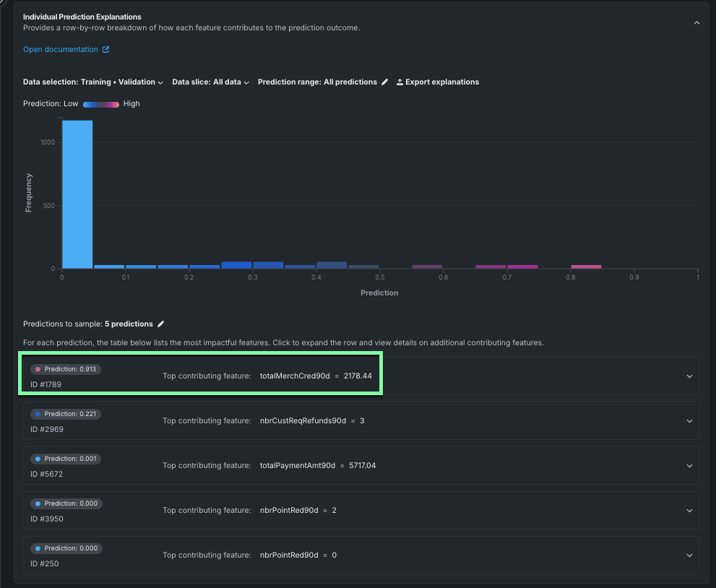Open documentation link
This screenshot has height=588, width=716.
[61, 50]
